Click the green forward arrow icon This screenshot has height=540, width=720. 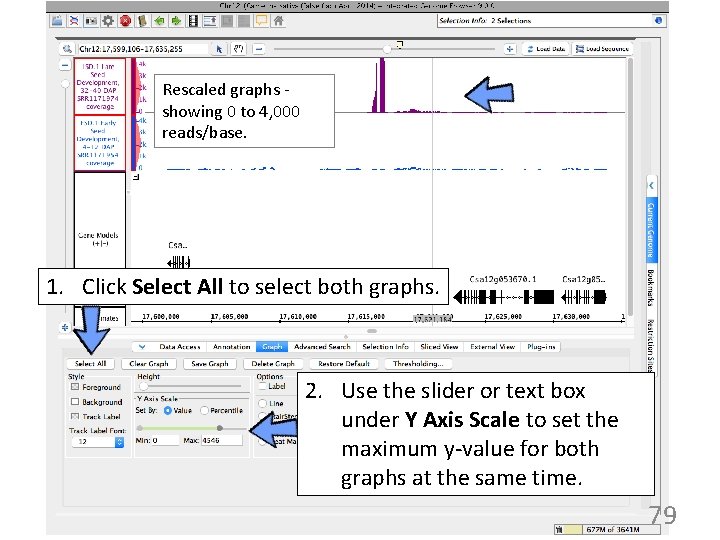[x=176, y=21]
